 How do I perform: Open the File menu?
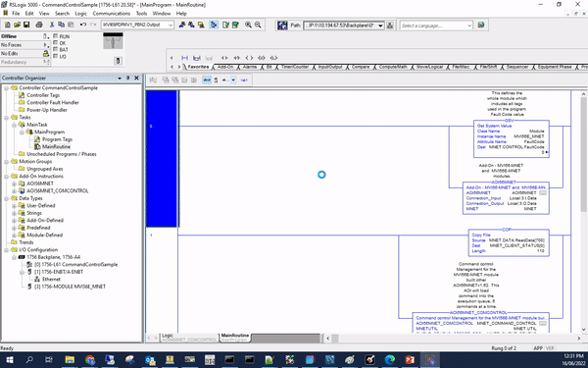(x=16, y=13)
